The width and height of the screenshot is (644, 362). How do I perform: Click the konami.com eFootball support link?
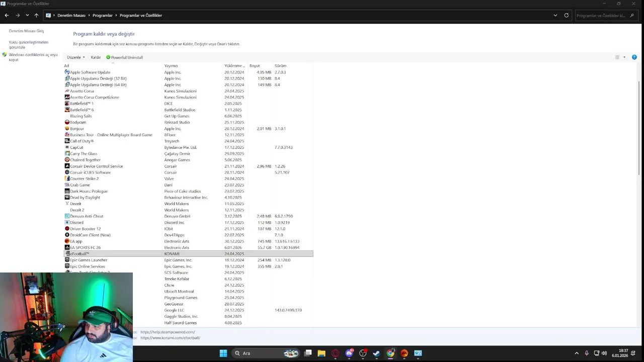tap(170, 338)
